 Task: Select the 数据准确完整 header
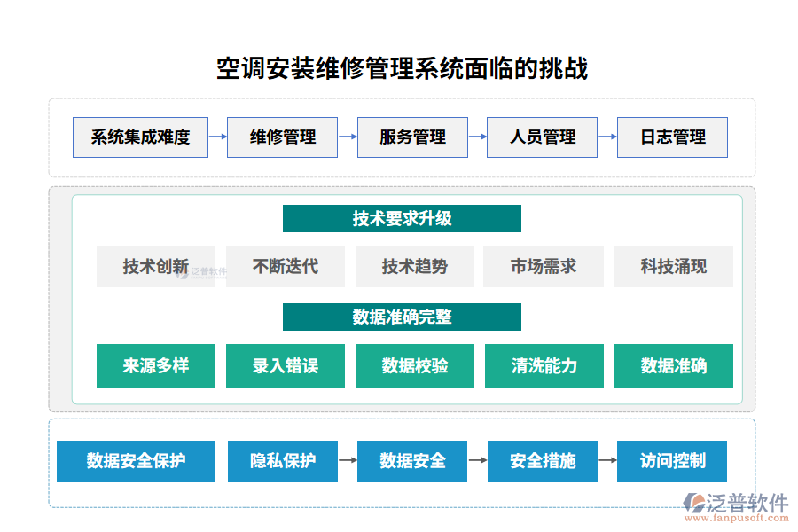coord(402,316)
